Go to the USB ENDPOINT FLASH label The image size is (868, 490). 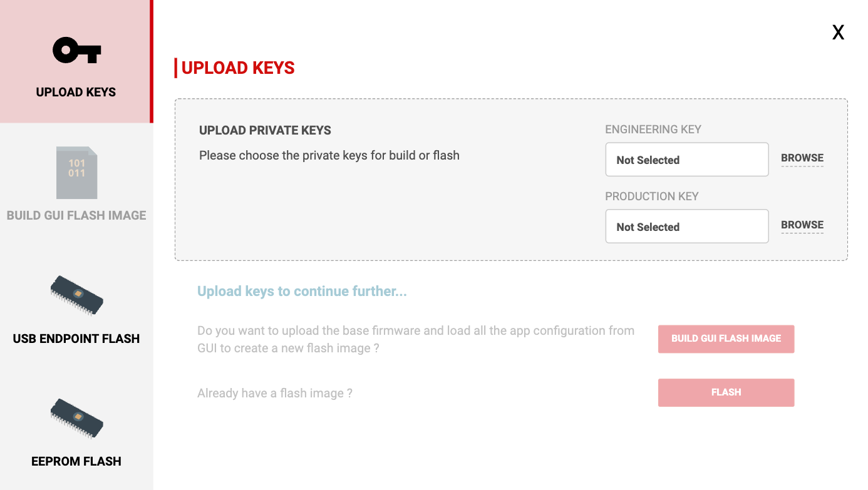click(76, 339)
